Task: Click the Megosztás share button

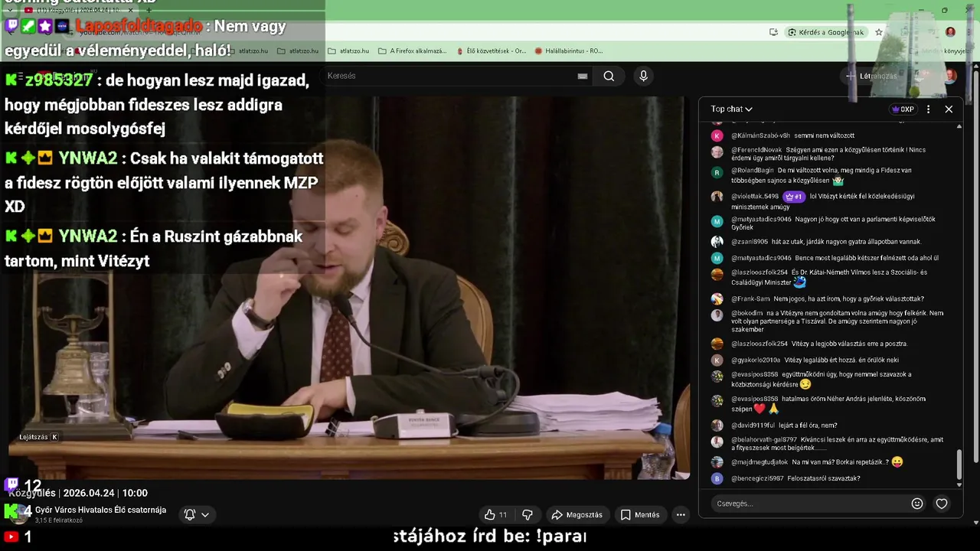Action: coord(577,515)
